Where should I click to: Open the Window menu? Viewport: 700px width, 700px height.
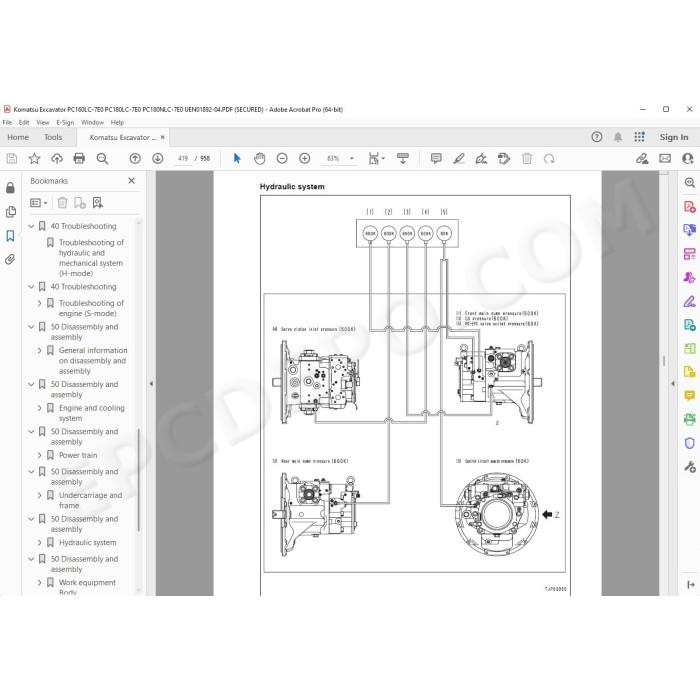click(x=92, y=122)
